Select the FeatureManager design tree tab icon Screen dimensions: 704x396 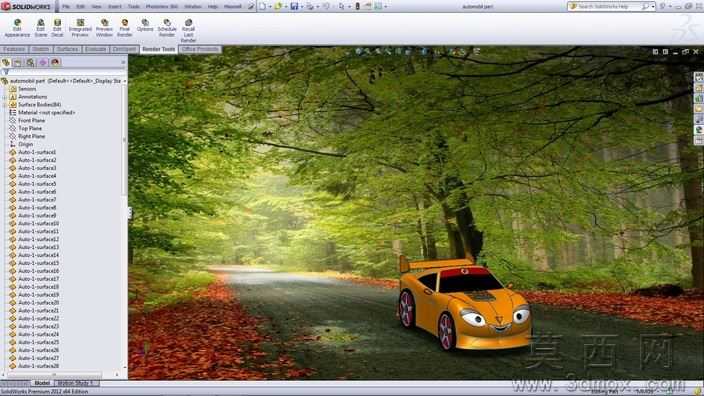(6, 62)
